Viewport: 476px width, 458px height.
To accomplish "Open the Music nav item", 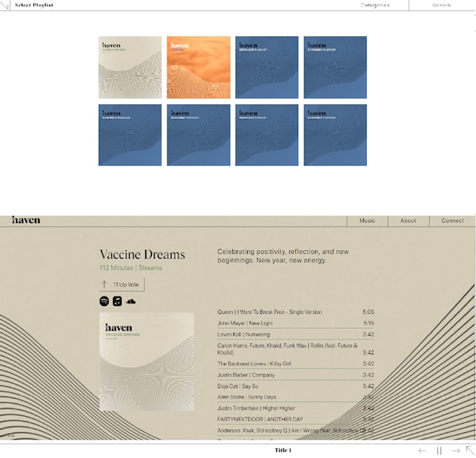I will tap(367, 221).
